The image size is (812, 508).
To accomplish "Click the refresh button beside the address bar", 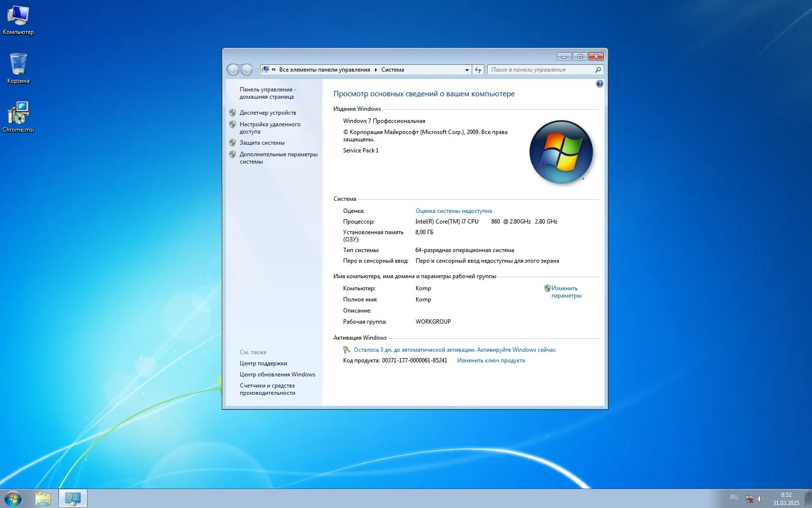I will point(478,70).
